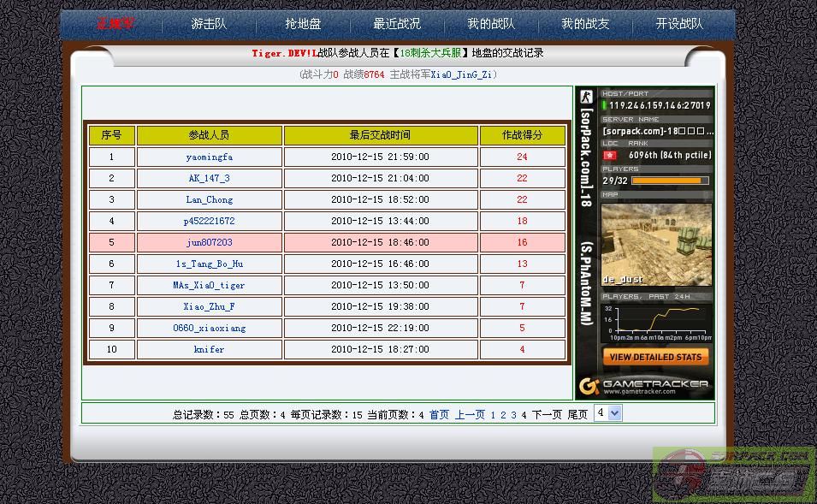The image size is (817, 504).
Task: Go to previous page via 上一页
Action: (470, 415)
